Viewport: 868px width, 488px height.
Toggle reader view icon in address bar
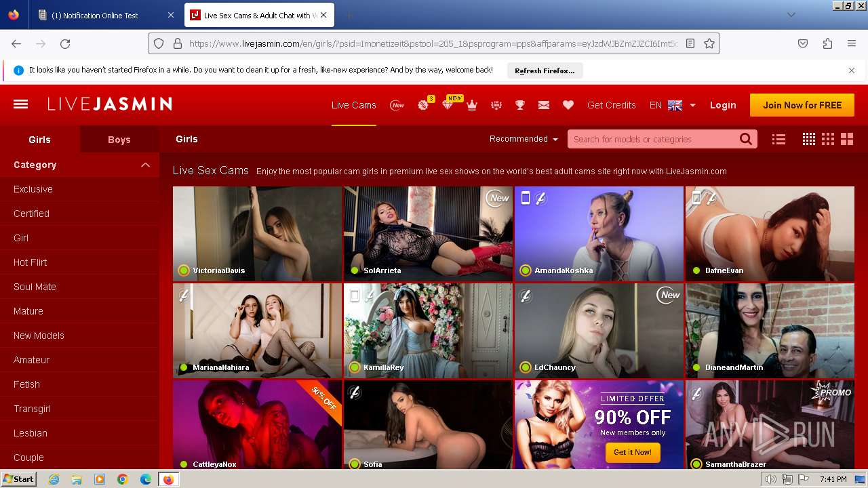click(690, 43)
